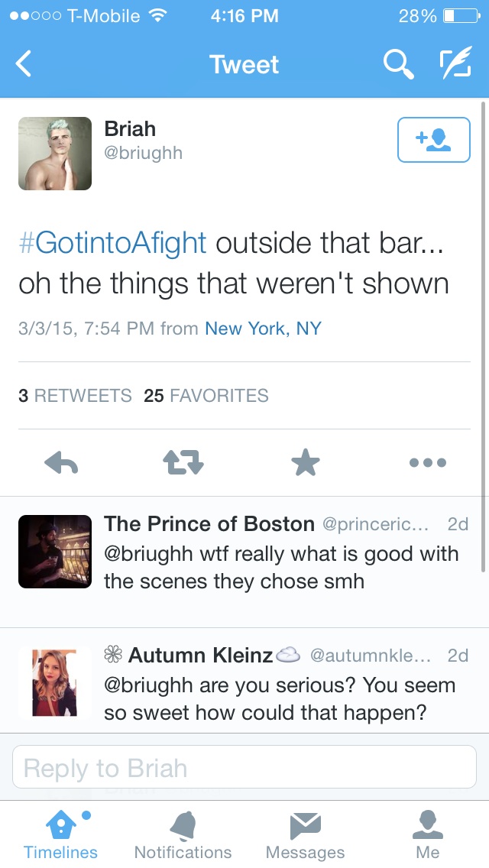
Task: Switch to the Timelines tab
Action: coord(61,834)
